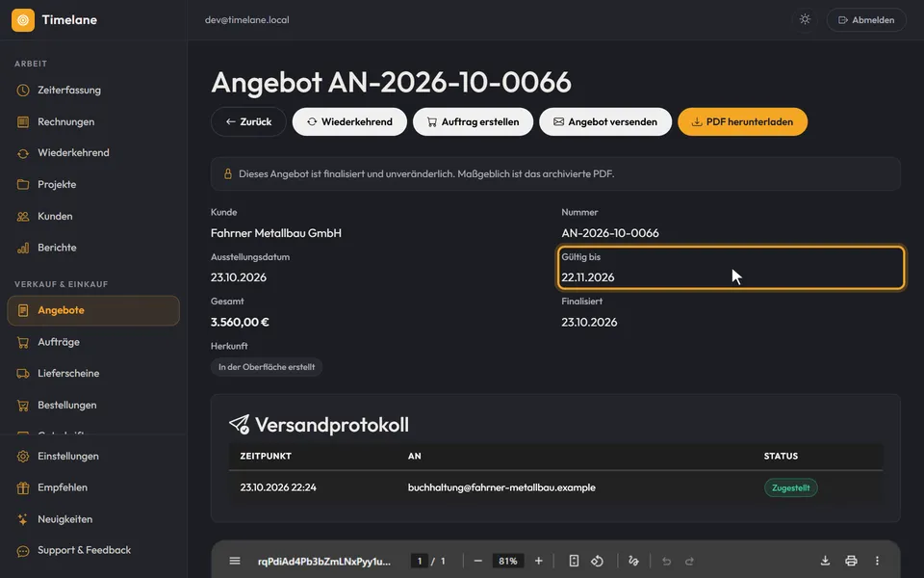Open Lieferscheine in the sidebar
Screen dimensions: 924x578
(x=93, y=374)
